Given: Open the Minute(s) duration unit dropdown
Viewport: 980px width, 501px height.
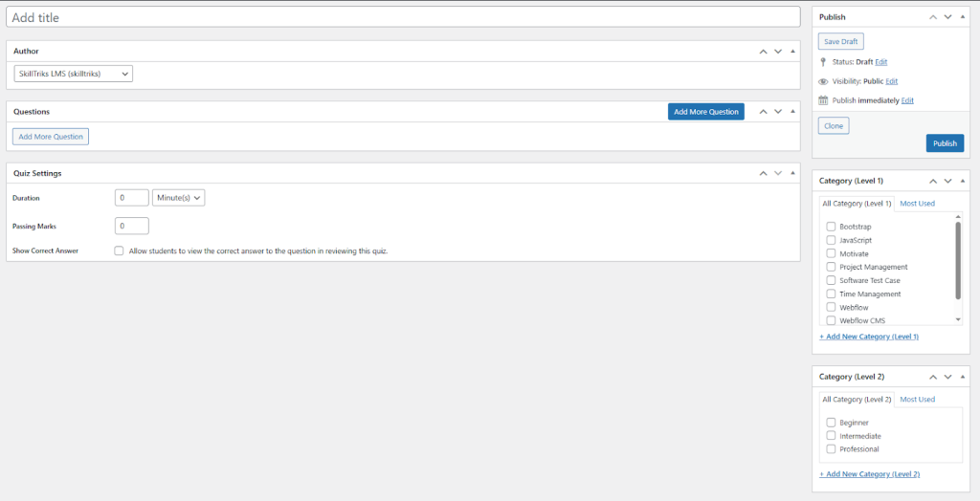Looking at the screenshot, I should [179, 198].
